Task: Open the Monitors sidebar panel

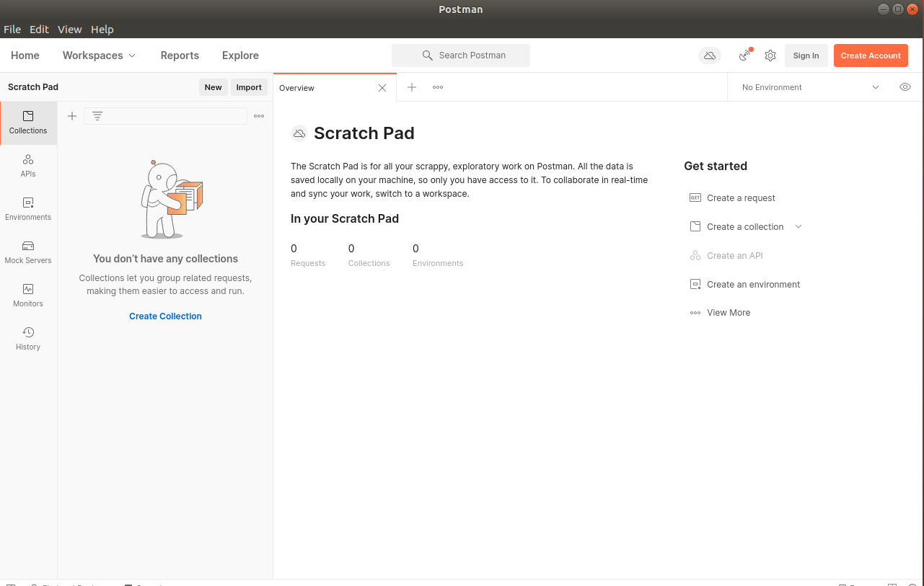Action: pyautogui.click(x=28, y=296)
